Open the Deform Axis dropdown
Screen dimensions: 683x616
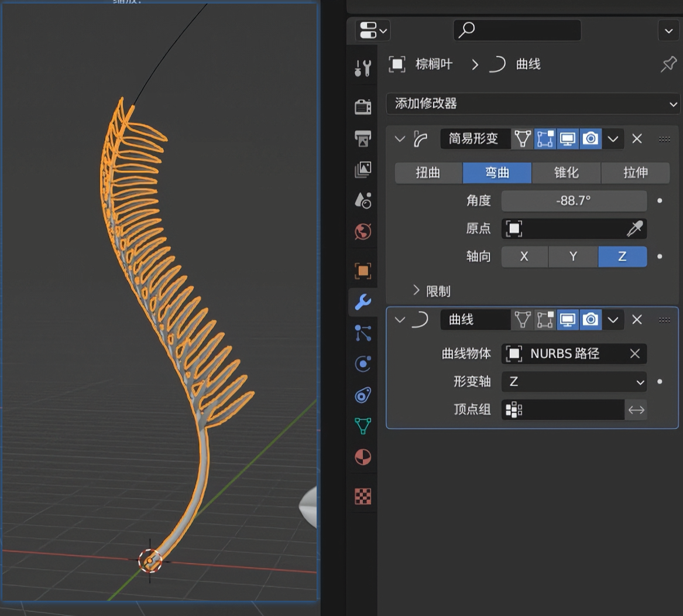pyautogui.click(x=574, y=382)
